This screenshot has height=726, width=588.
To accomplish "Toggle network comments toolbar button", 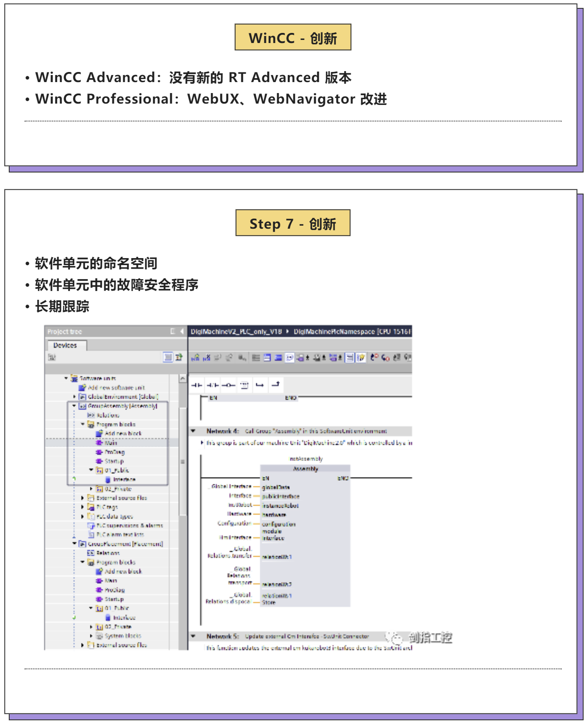I will 350,358.
